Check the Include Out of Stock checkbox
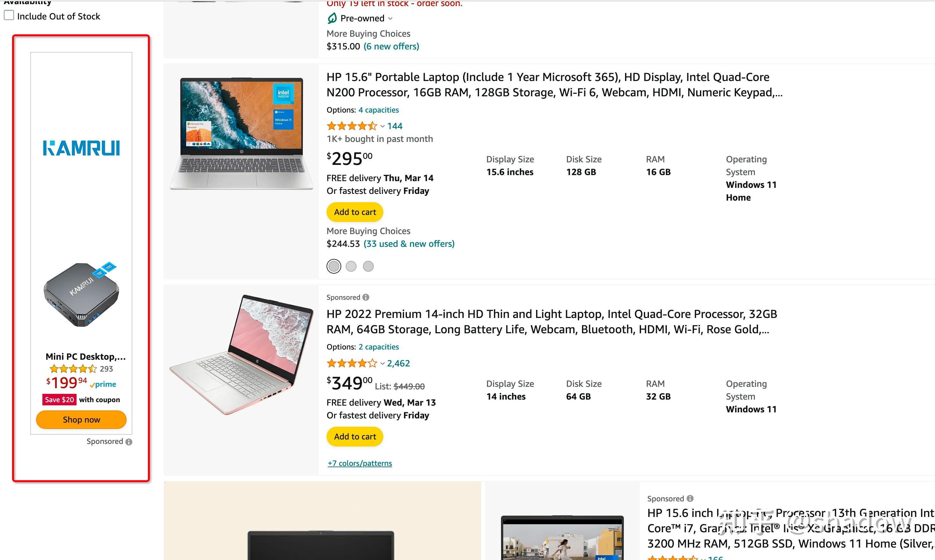935x560 pixels. pos(9,16)
